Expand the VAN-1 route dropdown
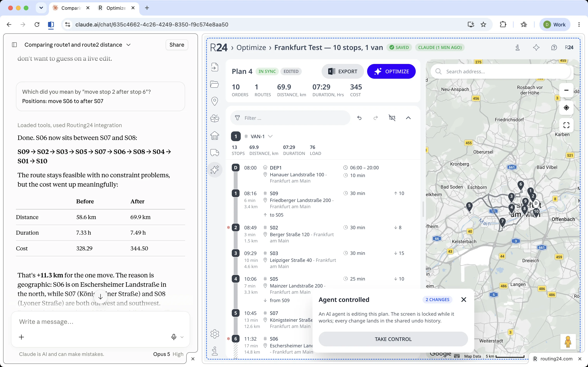This screenshot has width=588, height=367. pos(270,136)
